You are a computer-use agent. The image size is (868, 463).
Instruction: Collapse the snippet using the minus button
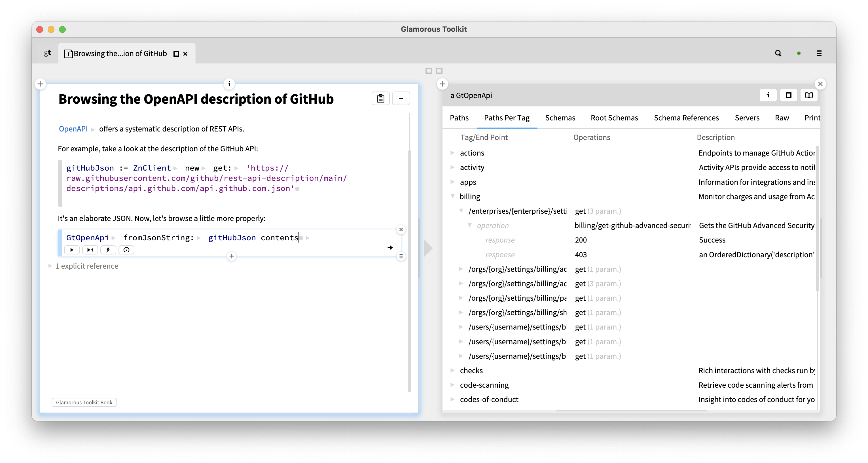401,98
